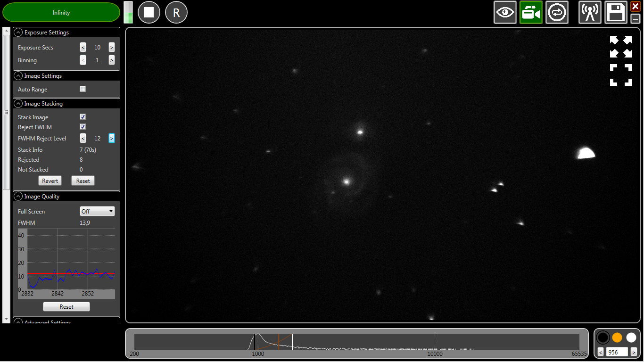Click the antenna connection icon
Viewport: 644px width, 362px height.
tap(590, 12)
